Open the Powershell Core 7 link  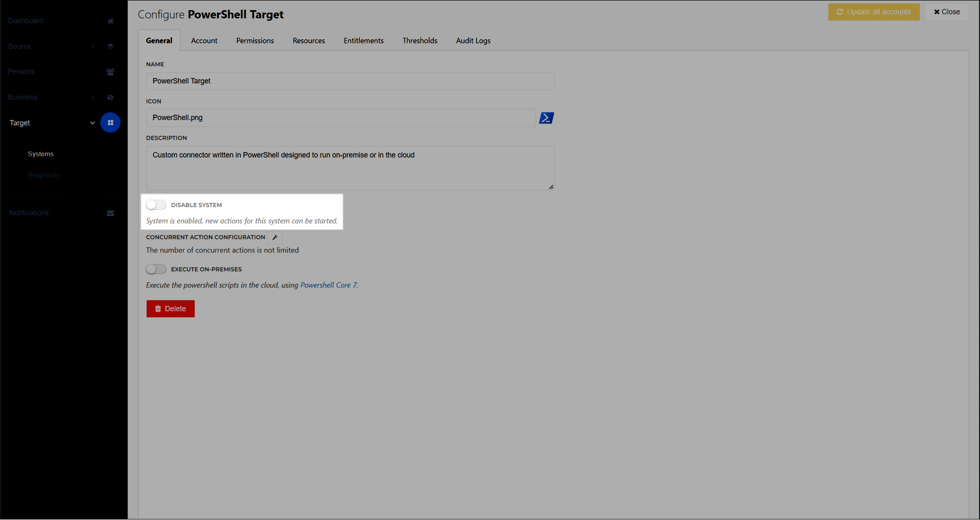click(x=329, y=285)
